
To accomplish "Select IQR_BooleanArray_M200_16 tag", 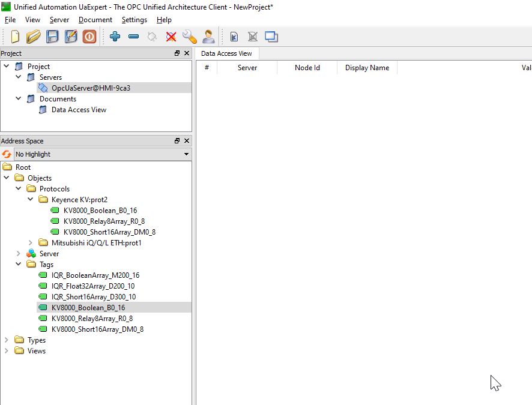I will coord(95,275).
